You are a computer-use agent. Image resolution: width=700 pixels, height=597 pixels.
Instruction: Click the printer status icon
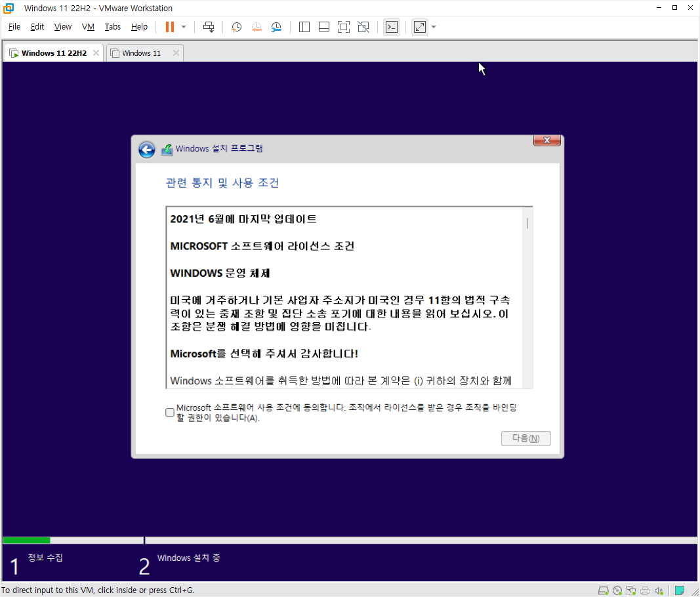pyautogui.click(x=645, y=590)
